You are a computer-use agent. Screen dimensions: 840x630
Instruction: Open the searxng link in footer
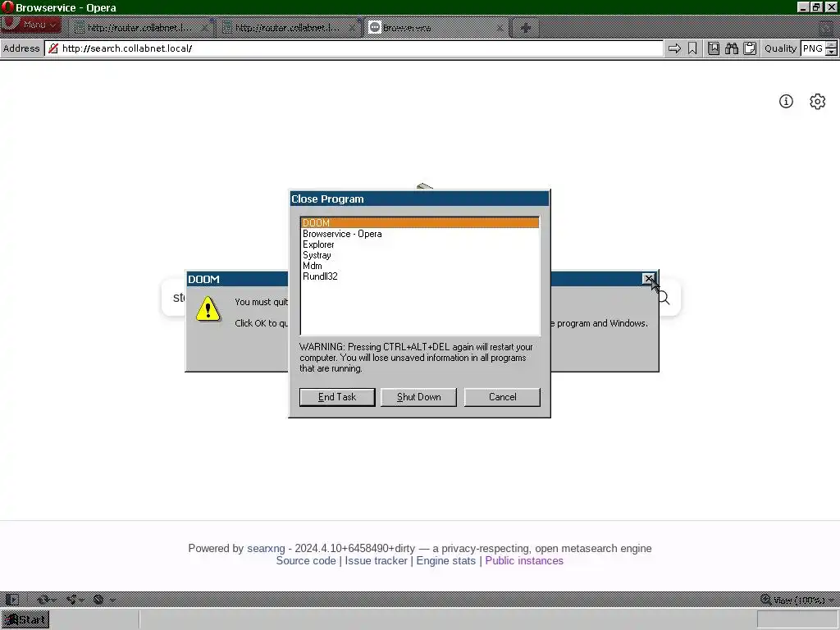tap(266, 549)
